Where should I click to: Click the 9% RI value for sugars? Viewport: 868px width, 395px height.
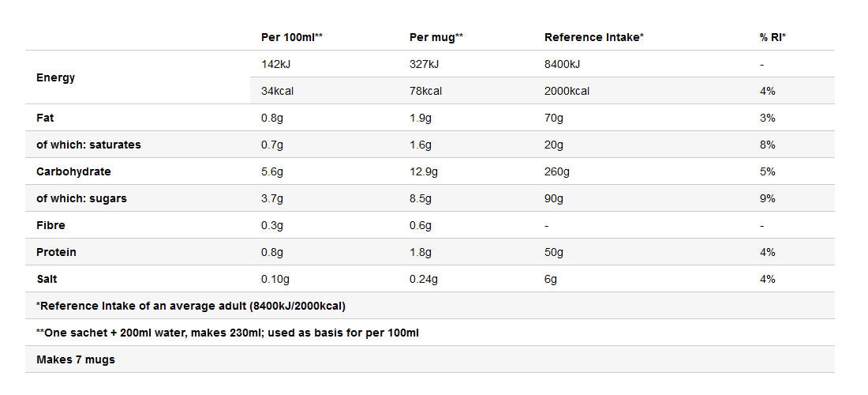click(x=768, y=198)
